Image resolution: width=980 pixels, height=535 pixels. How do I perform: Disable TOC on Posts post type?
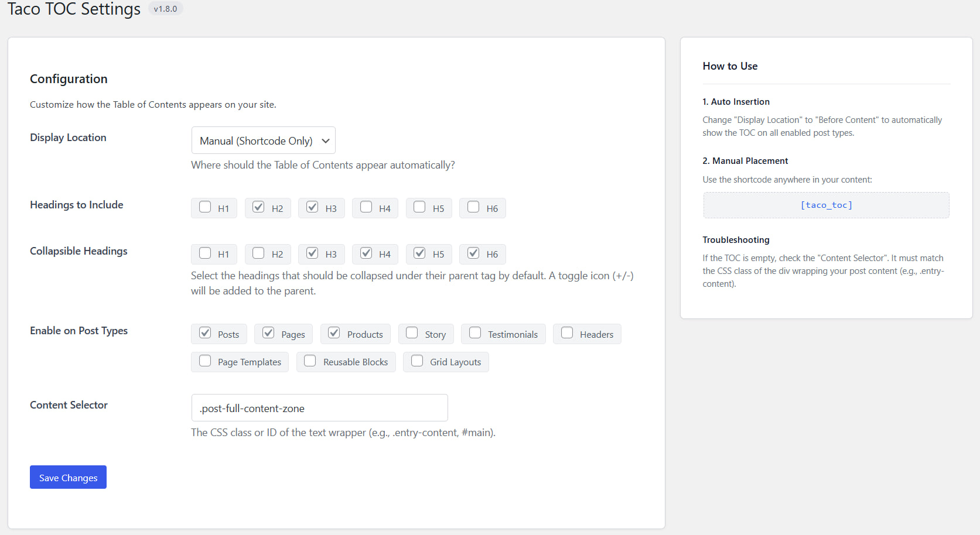[x=205, y=333]
